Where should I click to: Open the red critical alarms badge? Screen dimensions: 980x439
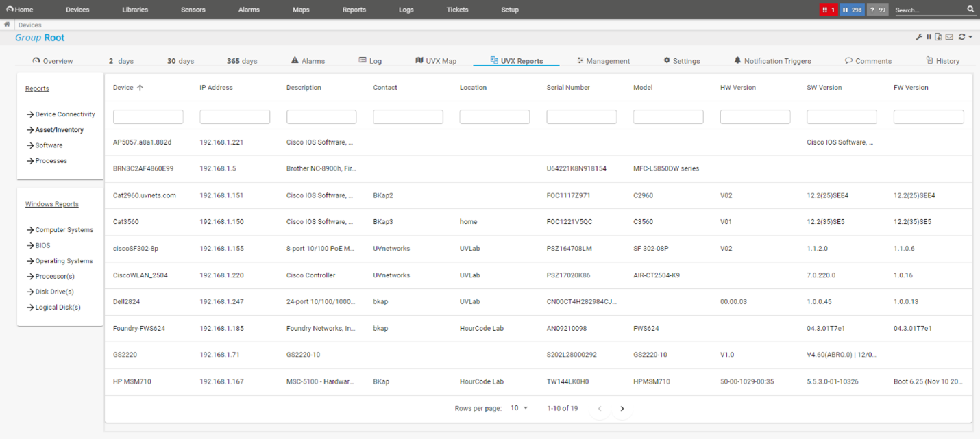827,9
